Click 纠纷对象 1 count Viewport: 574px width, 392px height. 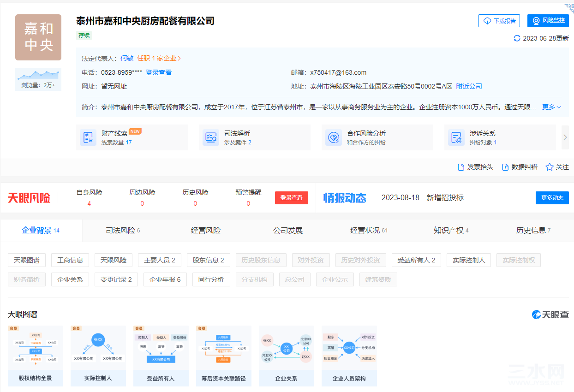click(x=483, y=143)
